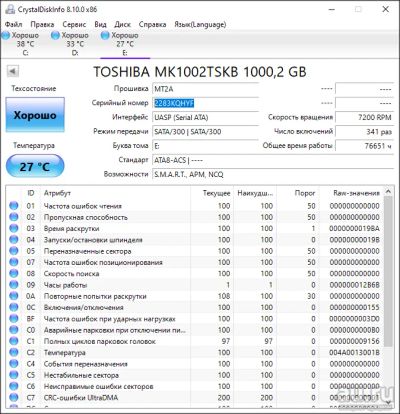400x414 pixels.
Task: Click the selected serial number field
Action: 205,103
